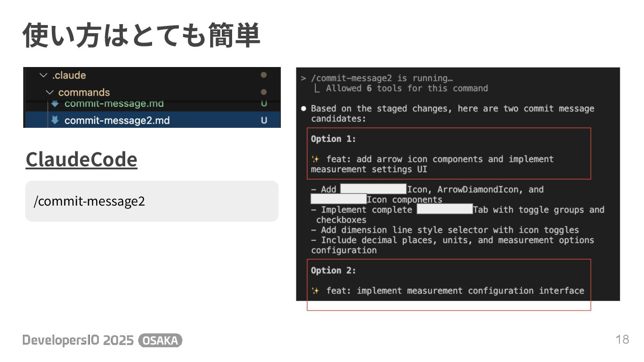This screenshot has height=362, width=644.
Task: Click 'Allowed 6 tools for this command'
Action: point(407,88)
